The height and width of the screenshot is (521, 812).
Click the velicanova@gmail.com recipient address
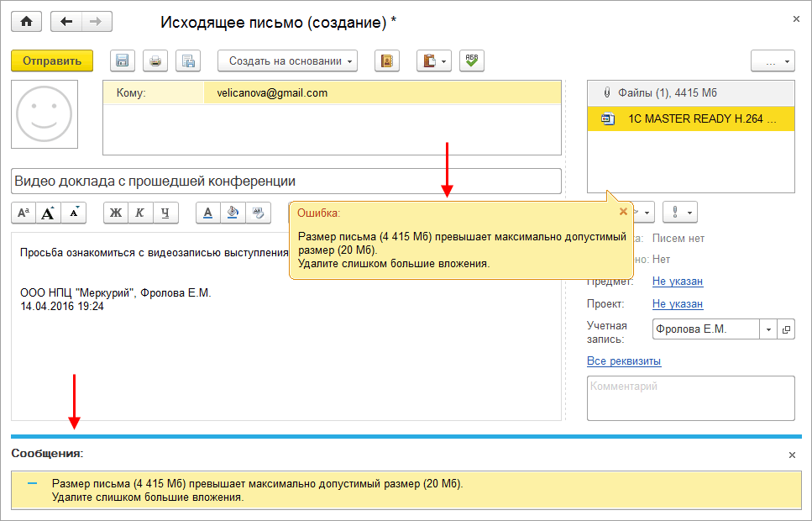[272, 92]
